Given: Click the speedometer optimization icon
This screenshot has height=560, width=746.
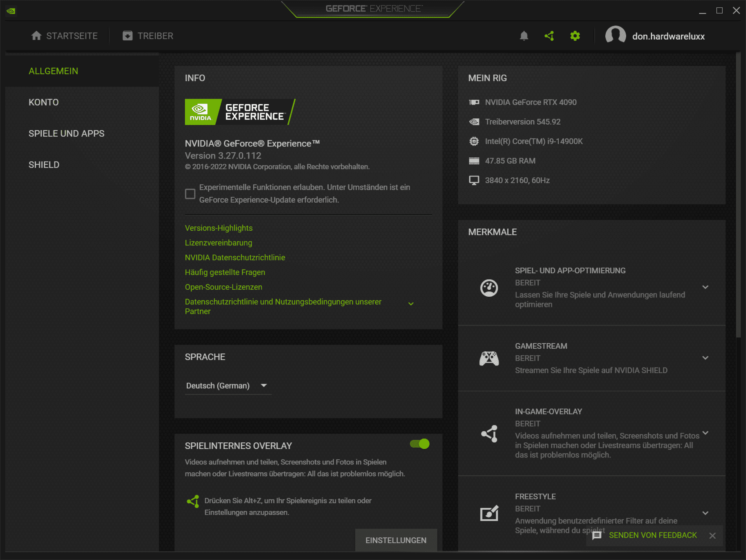Looking at the screenshot, I should pos(489,288).
